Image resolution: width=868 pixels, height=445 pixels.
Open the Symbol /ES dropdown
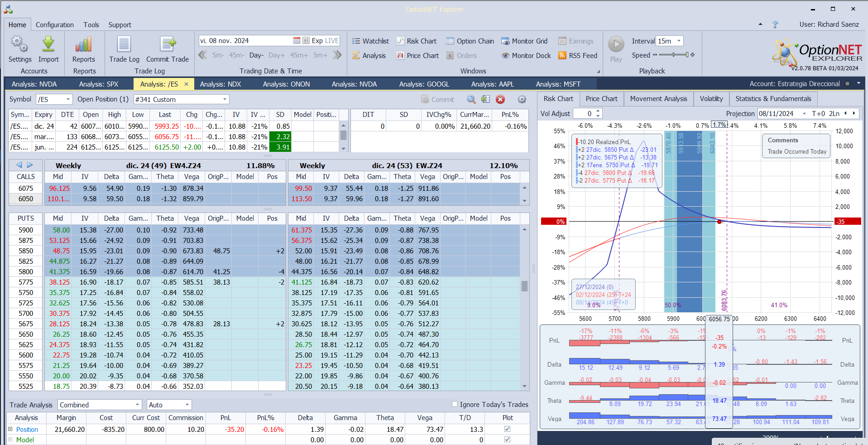click(68, 99)
